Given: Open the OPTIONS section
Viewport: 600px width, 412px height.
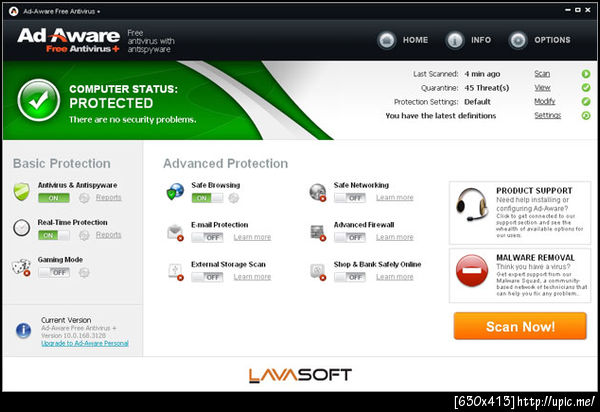Looking at the screenshot, I should (552, 40).
